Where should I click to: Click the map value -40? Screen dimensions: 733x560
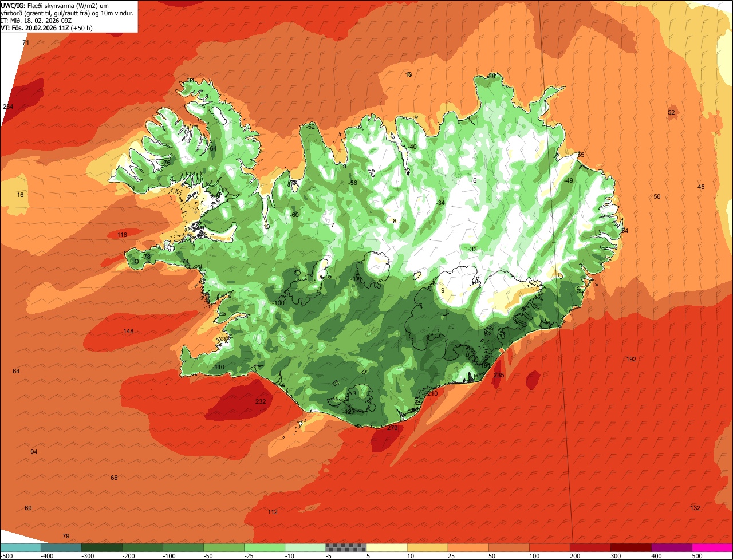[x=412, y=147]
